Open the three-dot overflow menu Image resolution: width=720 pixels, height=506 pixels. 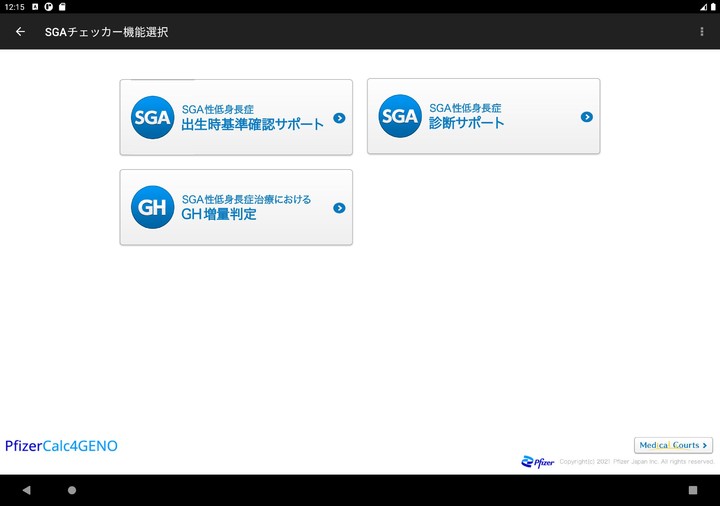pos(702,32)
